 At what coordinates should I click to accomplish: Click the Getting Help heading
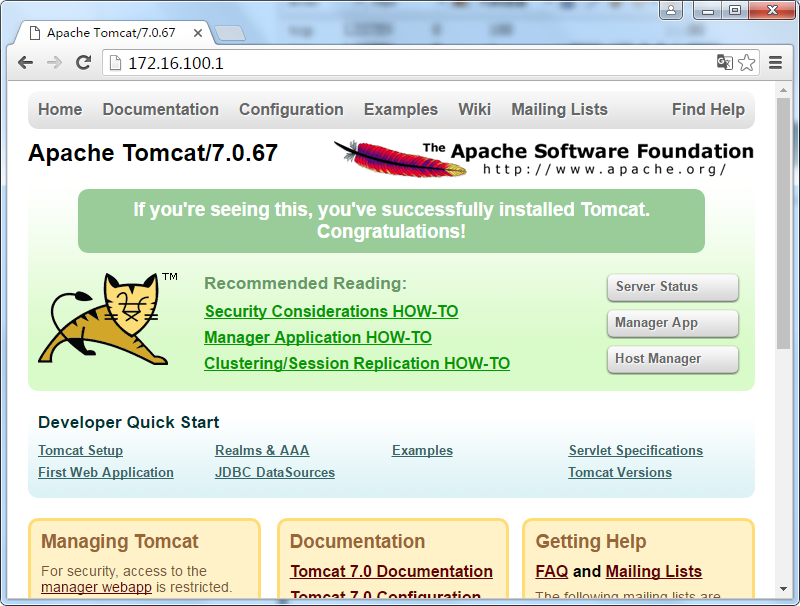tap(591, 541)
